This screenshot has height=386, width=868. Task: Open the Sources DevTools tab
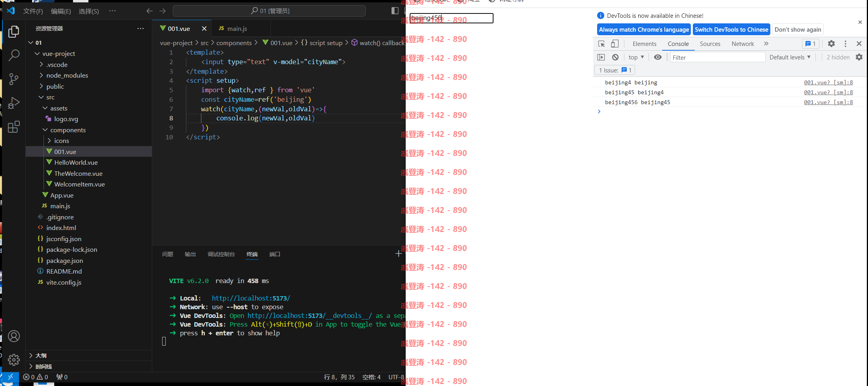point(710,44)
